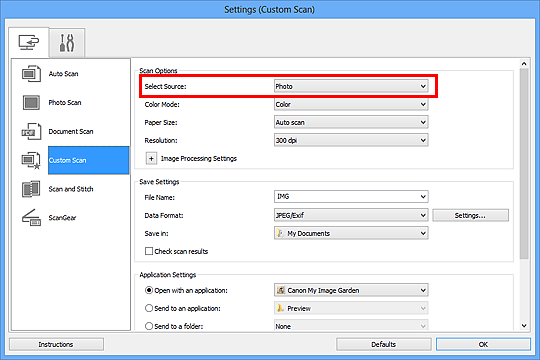540x360 pixels.
Task: Expand Image Processing Settings plus button
Action: click(x=151, y=158)
